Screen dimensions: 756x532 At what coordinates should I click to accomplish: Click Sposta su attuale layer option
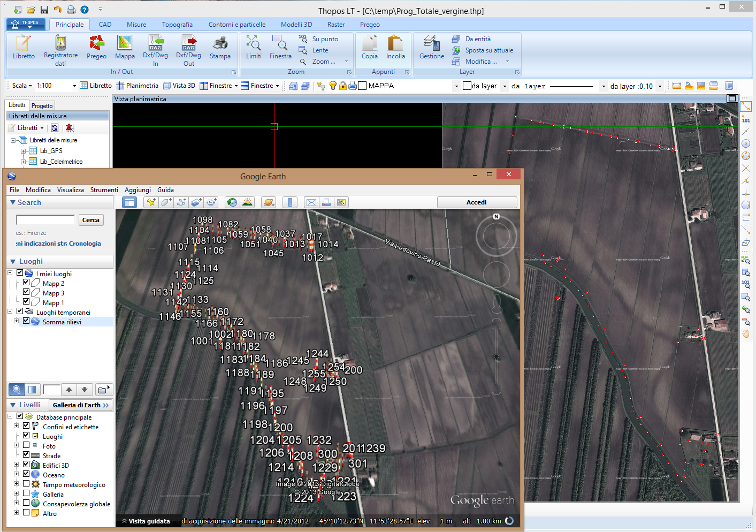point(483,50)
